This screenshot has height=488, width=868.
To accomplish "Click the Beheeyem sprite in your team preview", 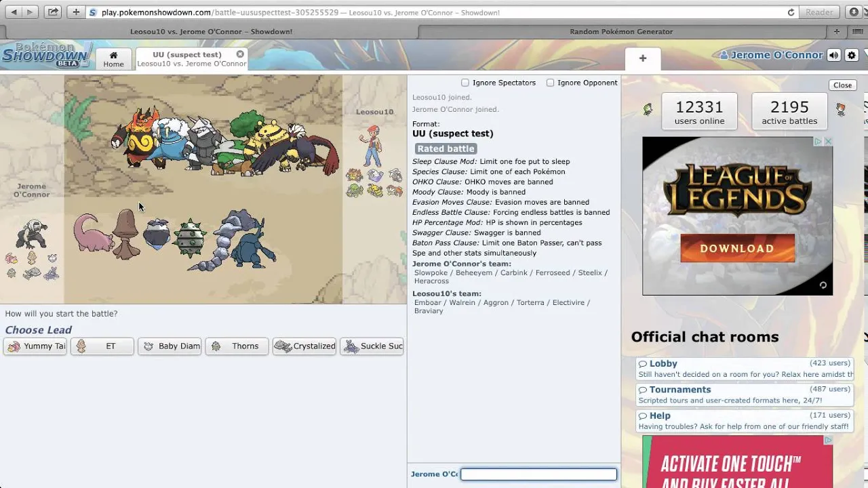I will click(x=127, y=234).
